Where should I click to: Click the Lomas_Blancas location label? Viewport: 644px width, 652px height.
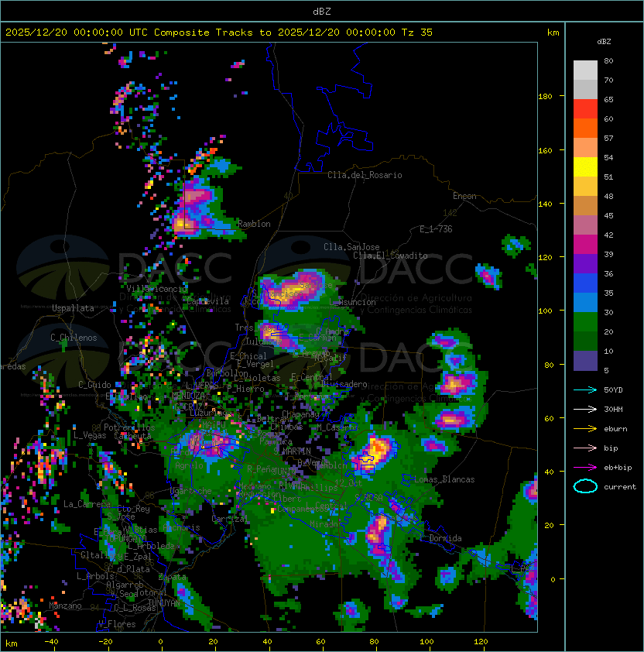[x=444, y=479]
